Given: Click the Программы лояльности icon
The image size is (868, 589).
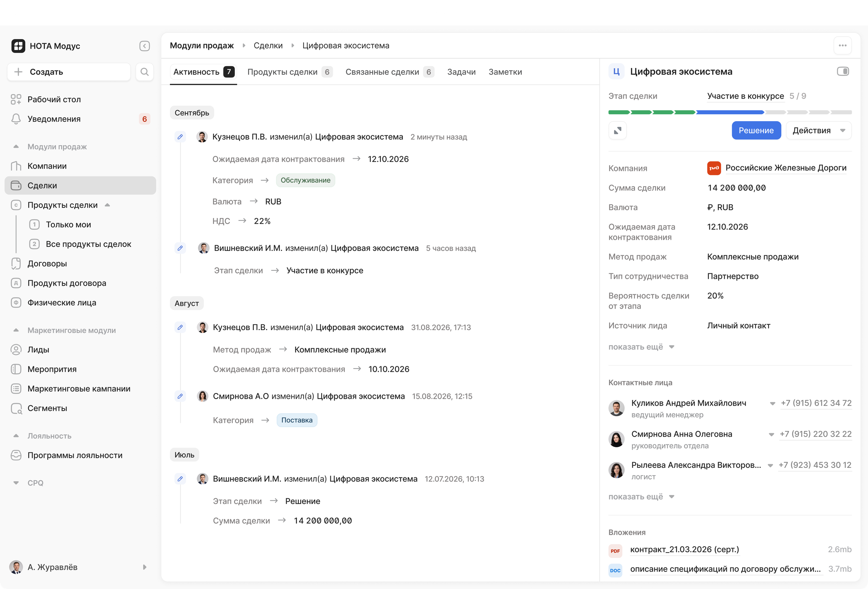Looking at the screenshot, I should [16, 455].
